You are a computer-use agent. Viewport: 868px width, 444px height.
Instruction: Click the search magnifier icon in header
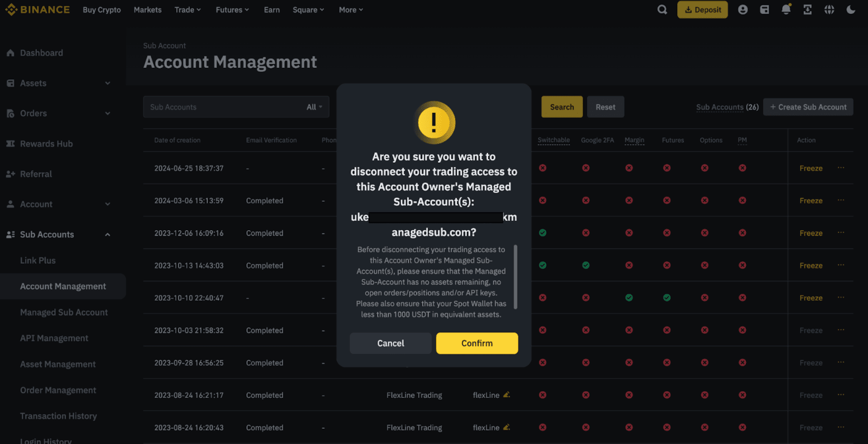662,10
